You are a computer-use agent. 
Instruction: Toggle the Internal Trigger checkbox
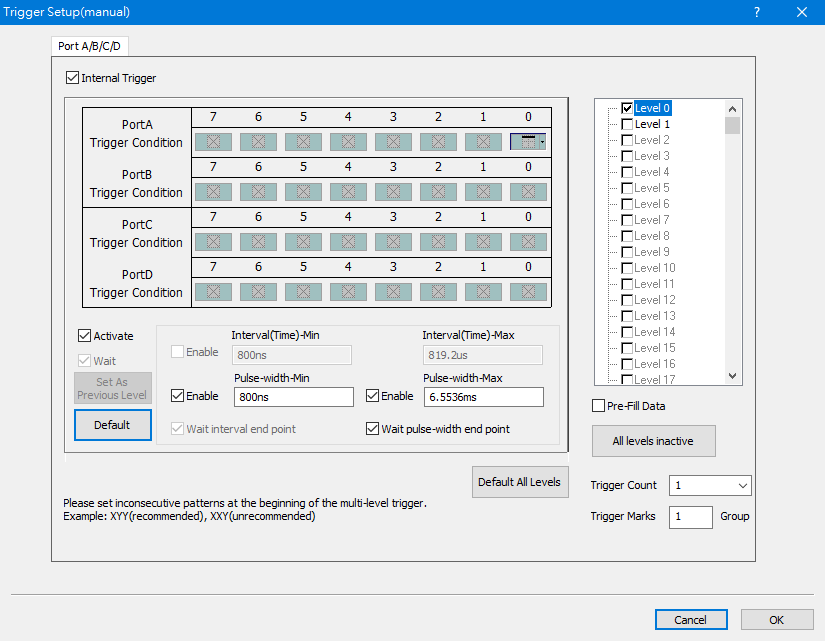[73, 78]
